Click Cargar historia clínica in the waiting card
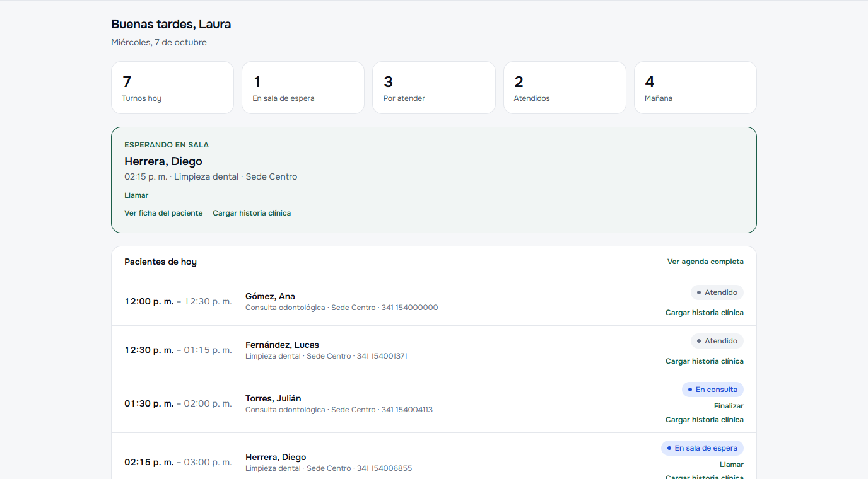The image size is (868, 479). [x=252, y=213]
